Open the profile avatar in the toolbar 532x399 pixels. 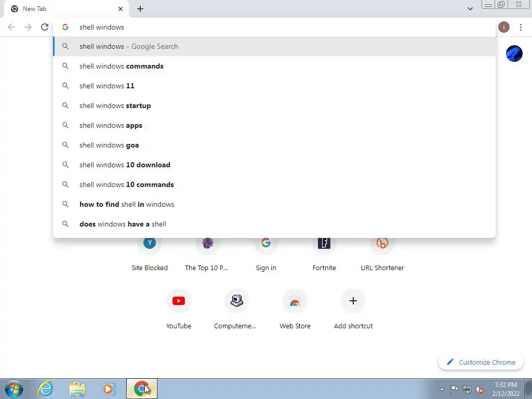pos(504,27)
